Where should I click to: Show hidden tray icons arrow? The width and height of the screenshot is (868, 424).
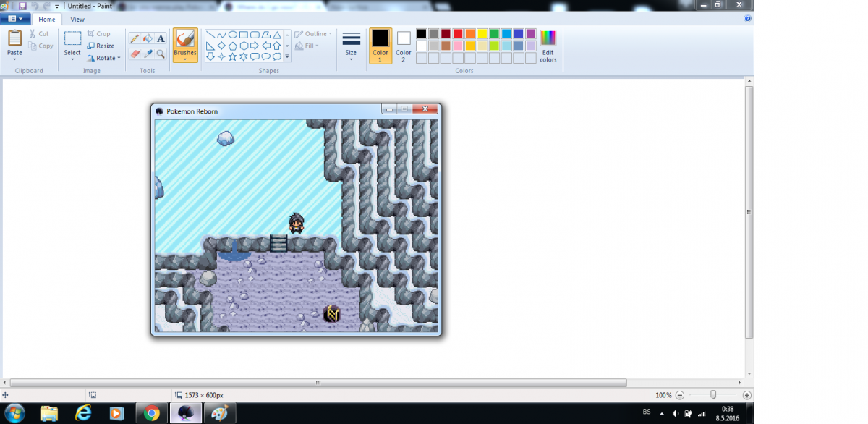tap(661, 414)
